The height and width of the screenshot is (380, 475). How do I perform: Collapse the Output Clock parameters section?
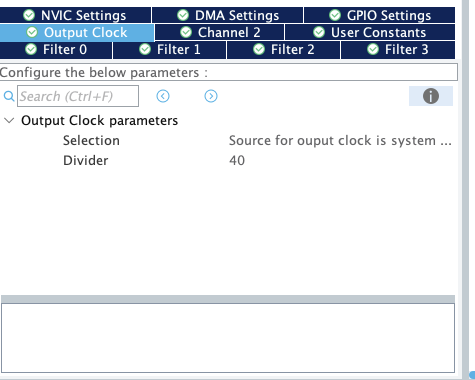(9, 120)
